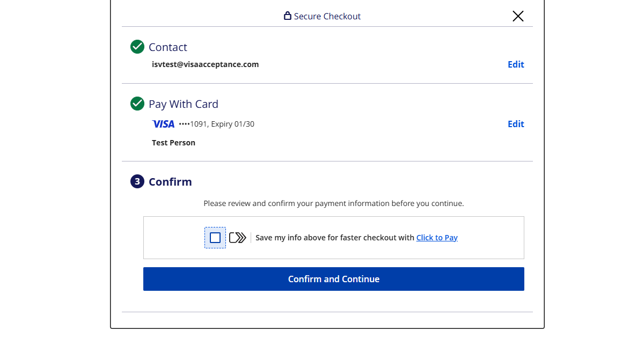644x338 pixels.
Task: Click the cardholder name Test Person
Action: [x=173, y=143]
